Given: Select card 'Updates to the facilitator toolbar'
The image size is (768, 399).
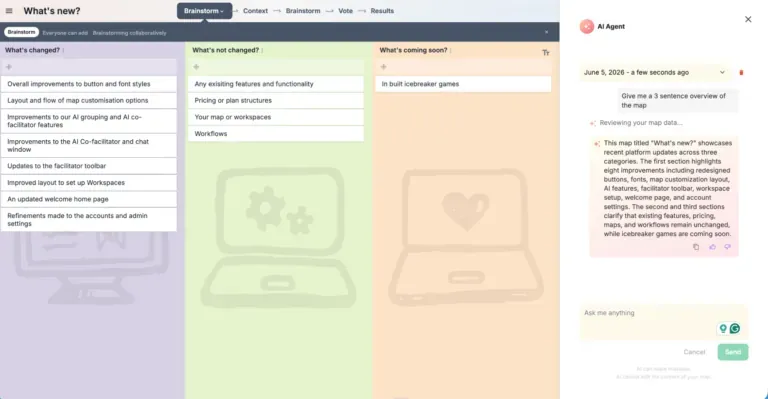Looking at the screenshot, I should (89, 166).
